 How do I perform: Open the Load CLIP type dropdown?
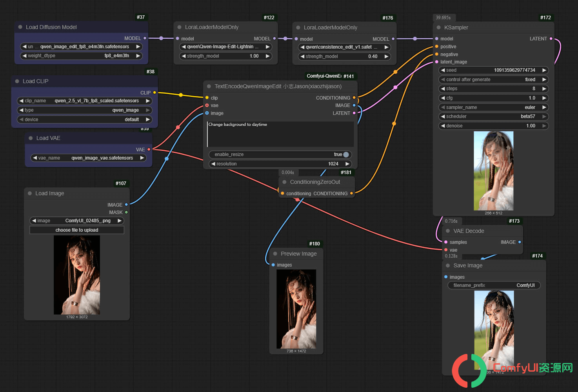click(x=85, y=110)
